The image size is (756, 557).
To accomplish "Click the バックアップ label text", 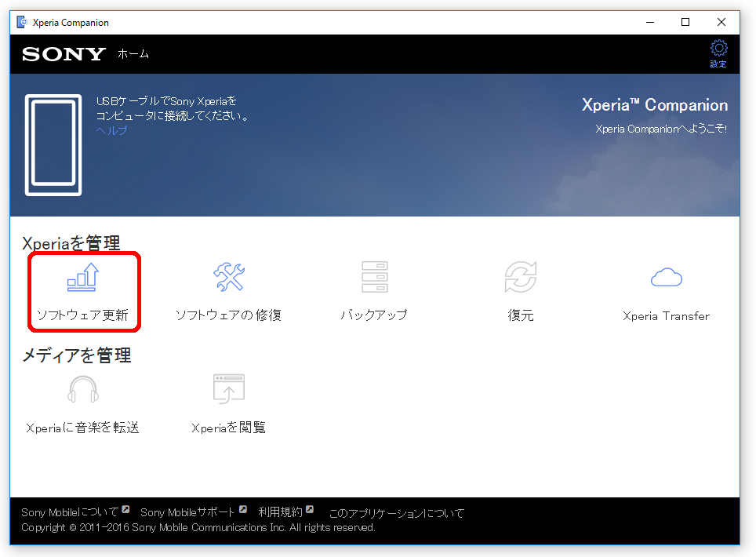I will coord(374,315).
